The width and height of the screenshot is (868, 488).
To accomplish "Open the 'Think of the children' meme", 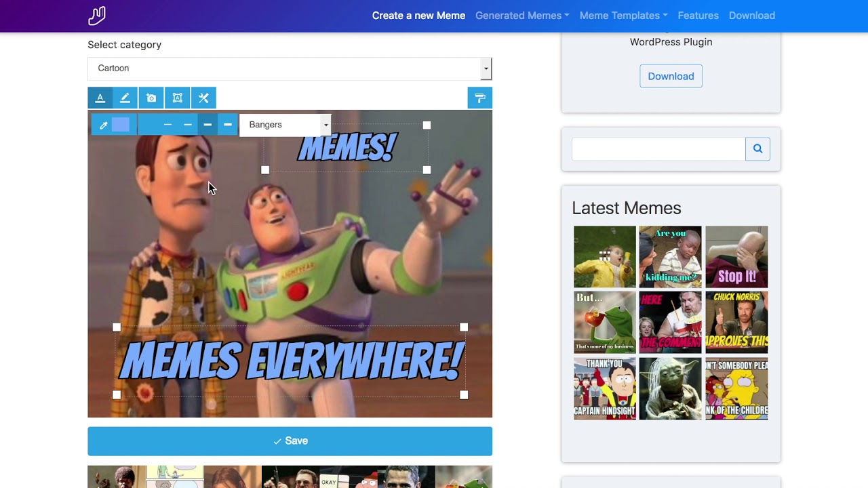I will click(736, 388).
